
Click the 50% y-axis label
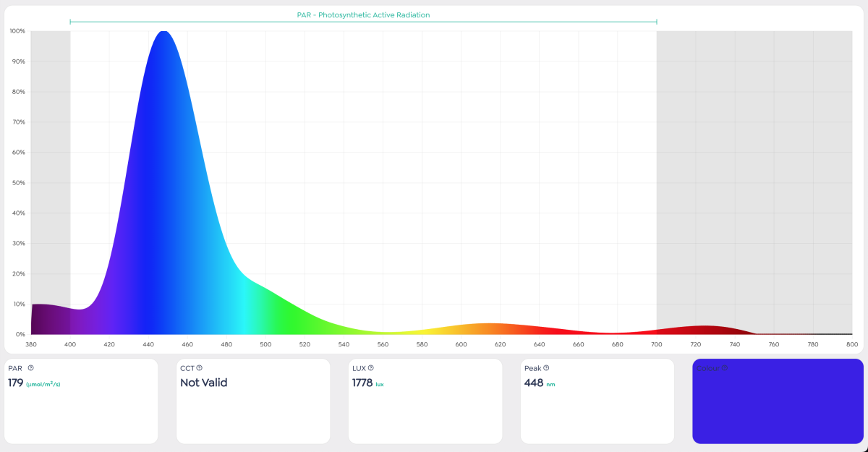18,183
